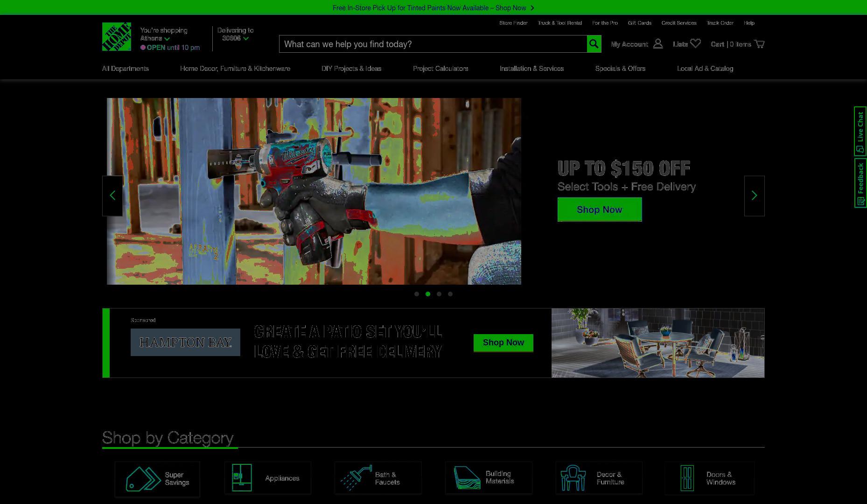Click My Account text link

pos(629,44)
